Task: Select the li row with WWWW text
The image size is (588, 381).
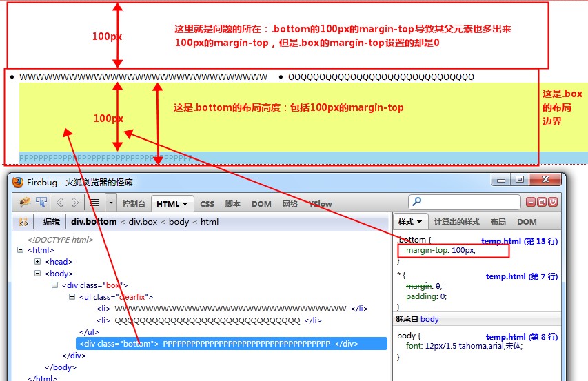Action: click(232, 309)
